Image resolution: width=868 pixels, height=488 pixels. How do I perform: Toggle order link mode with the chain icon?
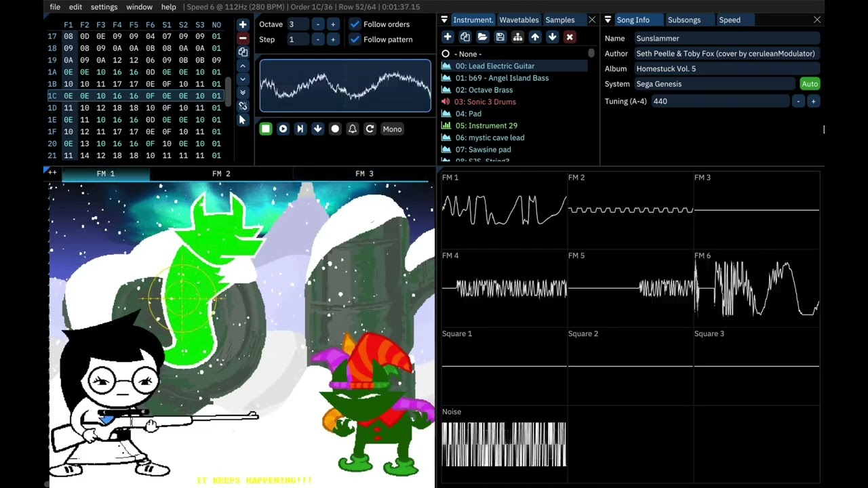[x=243, y=106]
